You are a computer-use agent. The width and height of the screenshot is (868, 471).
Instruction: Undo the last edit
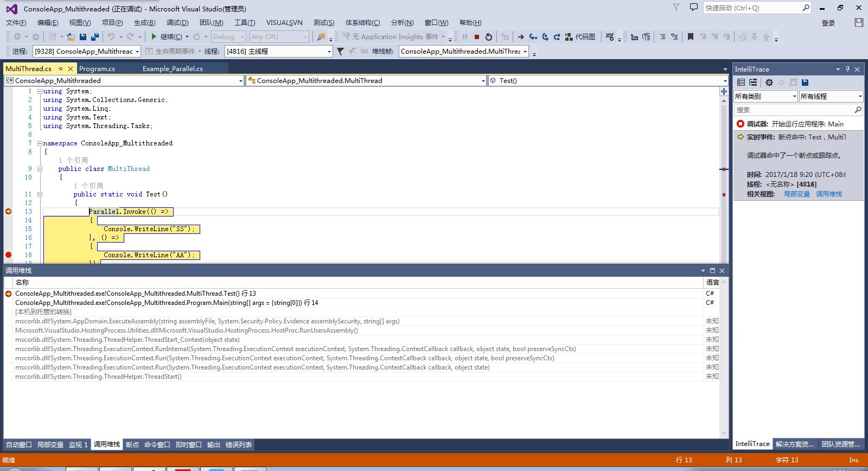click(111, 37)
